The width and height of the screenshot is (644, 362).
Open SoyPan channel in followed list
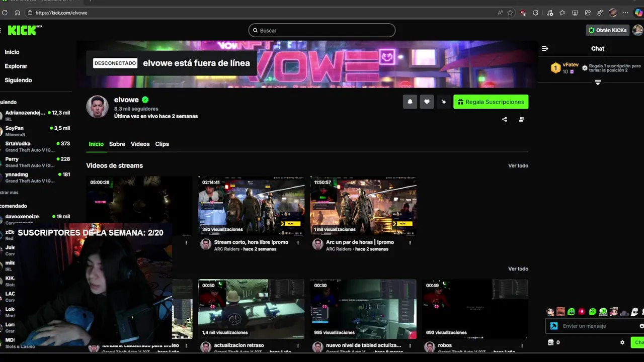[x=35, y=131]
